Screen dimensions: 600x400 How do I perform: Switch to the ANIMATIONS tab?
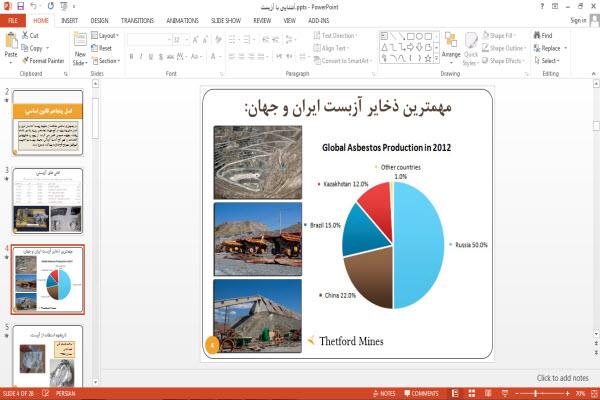[x=183, y=20]
